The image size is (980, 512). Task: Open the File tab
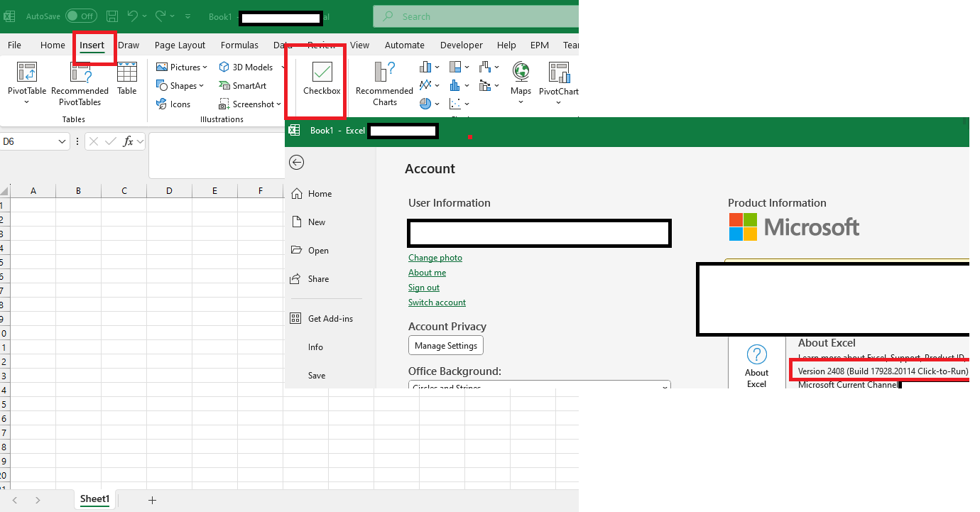point(14,45)
